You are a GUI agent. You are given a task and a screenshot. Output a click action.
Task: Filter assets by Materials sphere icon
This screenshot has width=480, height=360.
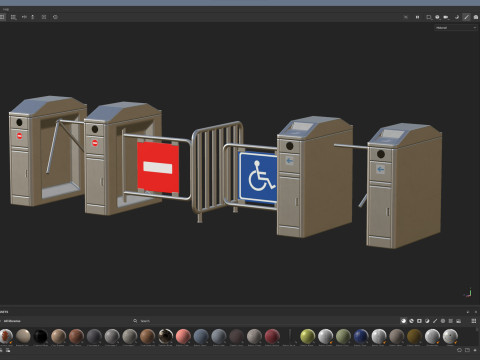[404, 321]
